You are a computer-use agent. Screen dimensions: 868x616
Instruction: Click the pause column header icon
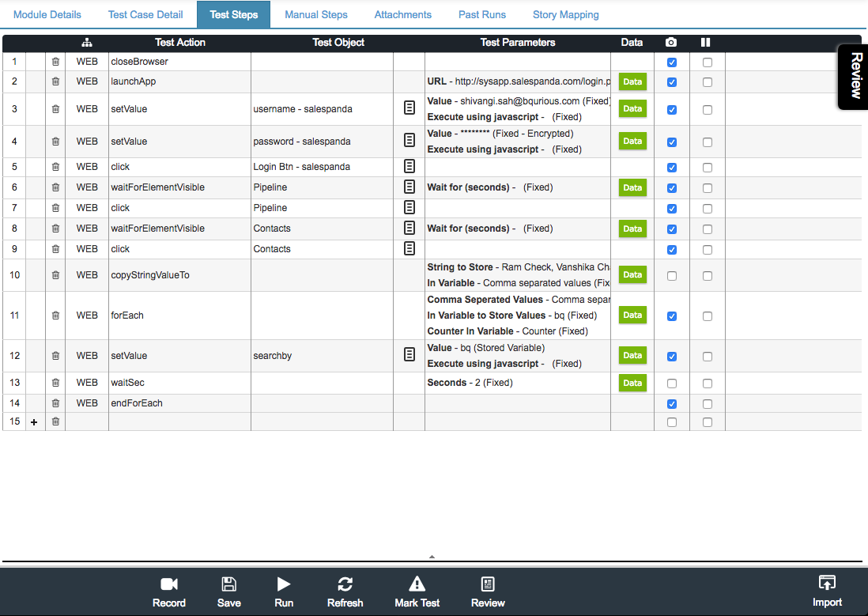[x=705, y=42]
